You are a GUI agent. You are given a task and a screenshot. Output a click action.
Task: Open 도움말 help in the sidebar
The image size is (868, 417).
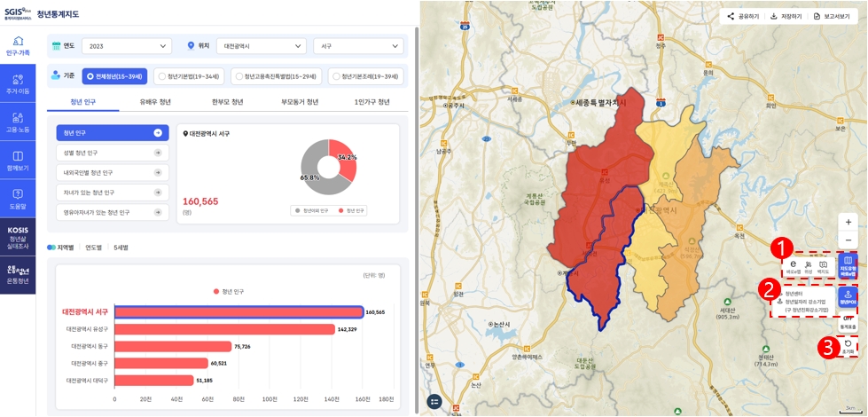pos(18,198)
